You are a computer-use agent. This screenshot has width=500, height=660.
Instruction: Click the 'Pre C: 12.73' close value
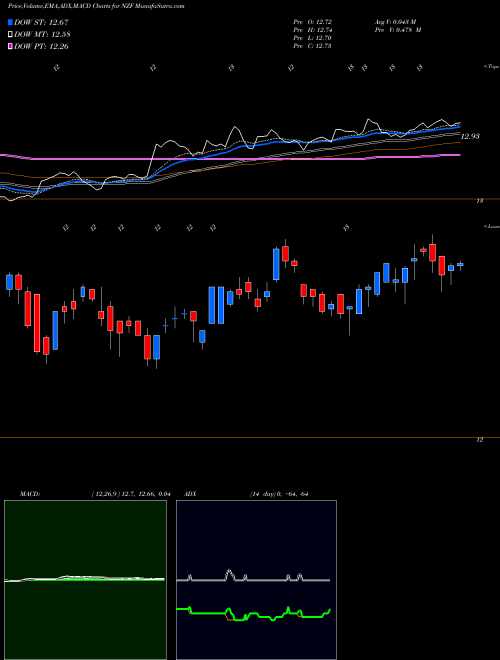(x=313, y=46)
